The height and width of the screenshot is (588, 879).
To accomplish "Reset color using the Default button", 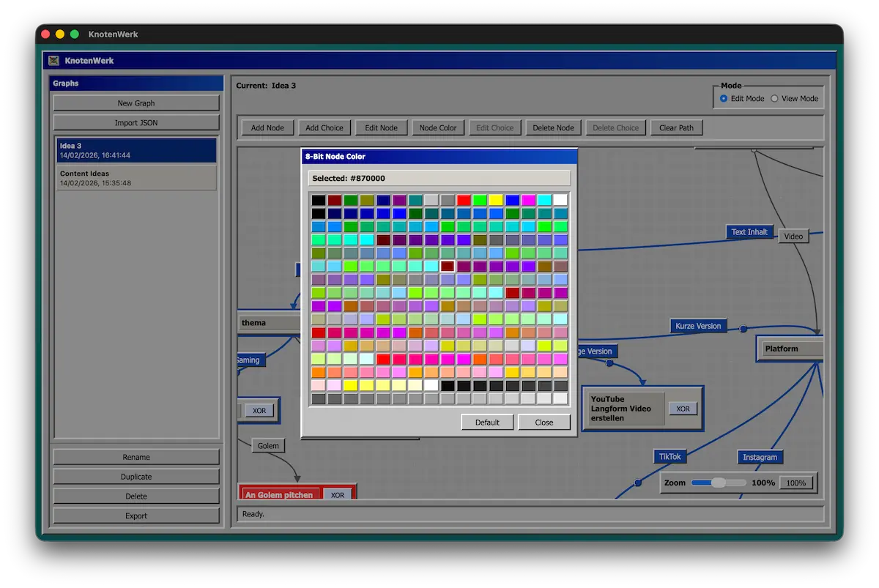I will pos(486,422).
